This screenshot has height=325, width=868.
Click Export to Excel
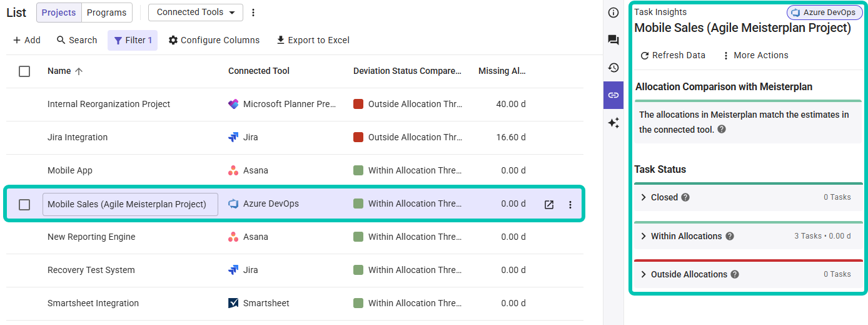tap(313, 40)
